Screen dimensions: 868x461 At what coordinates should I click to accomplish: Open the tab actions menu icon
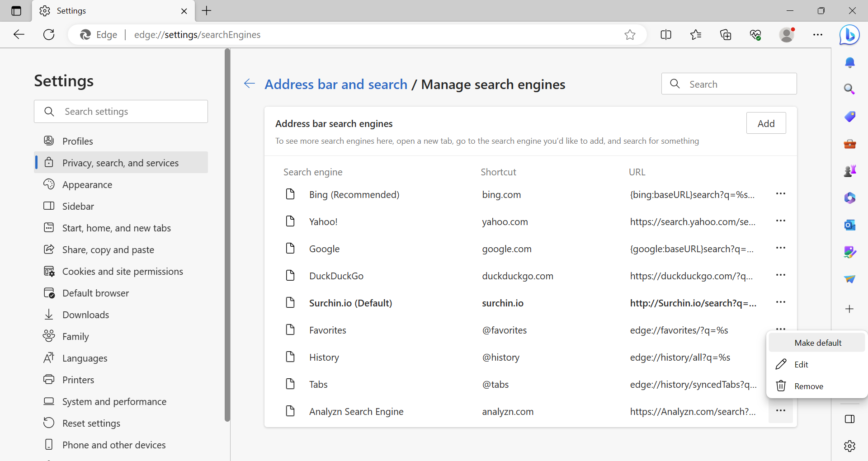16,11
